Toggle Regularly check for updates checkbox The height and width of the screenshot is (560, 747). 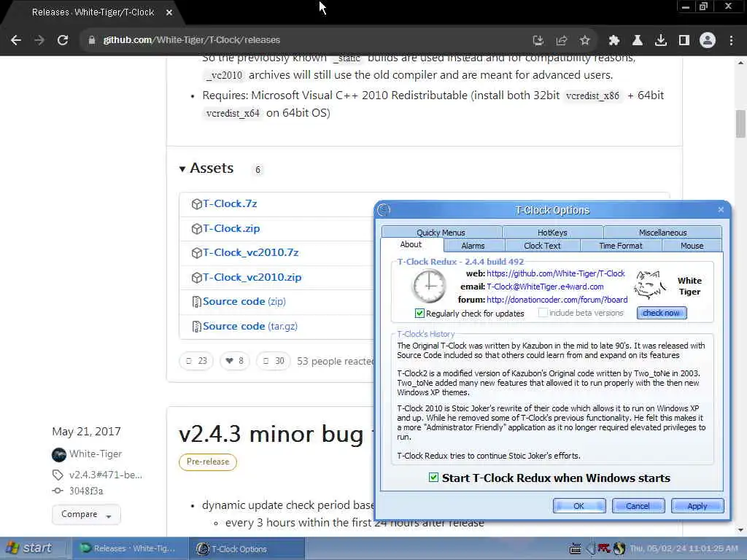tap(419, 314)
